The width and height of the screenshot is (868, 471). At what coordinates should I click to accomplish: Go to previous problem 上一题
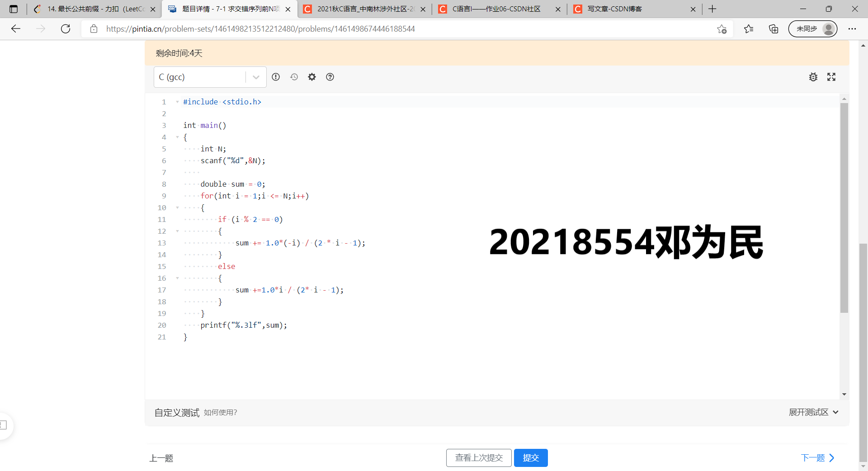pos(161,458)
